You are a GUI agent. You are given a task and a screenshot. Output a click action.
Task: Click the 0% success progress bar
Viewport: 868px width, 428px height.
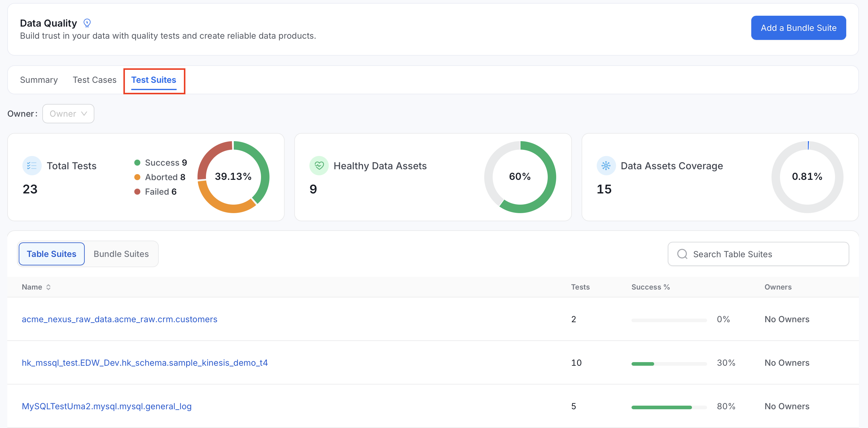(669, 320)
